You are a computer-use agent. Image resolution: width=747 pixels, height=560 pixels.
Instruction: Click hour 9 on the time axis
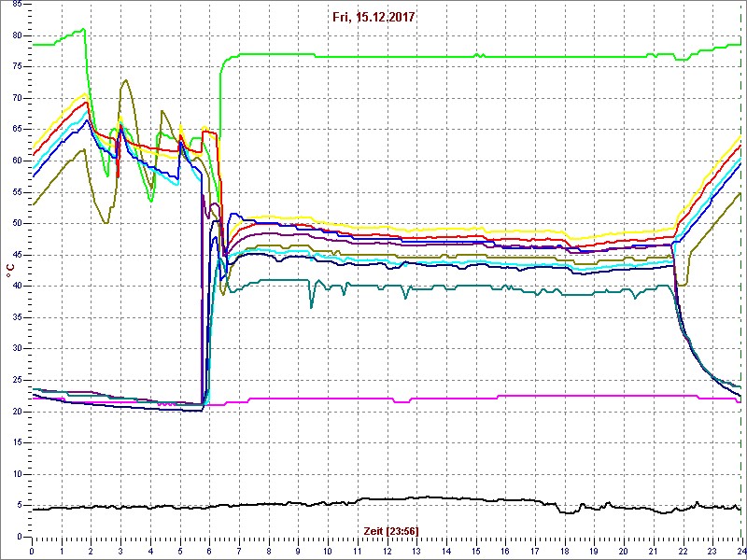298,552
